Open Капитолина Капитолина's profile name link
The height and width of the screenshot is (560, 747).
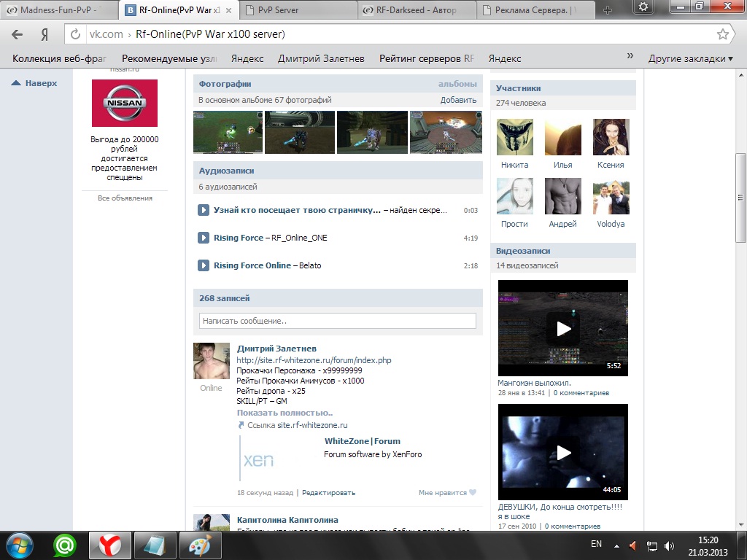[287, 520]
